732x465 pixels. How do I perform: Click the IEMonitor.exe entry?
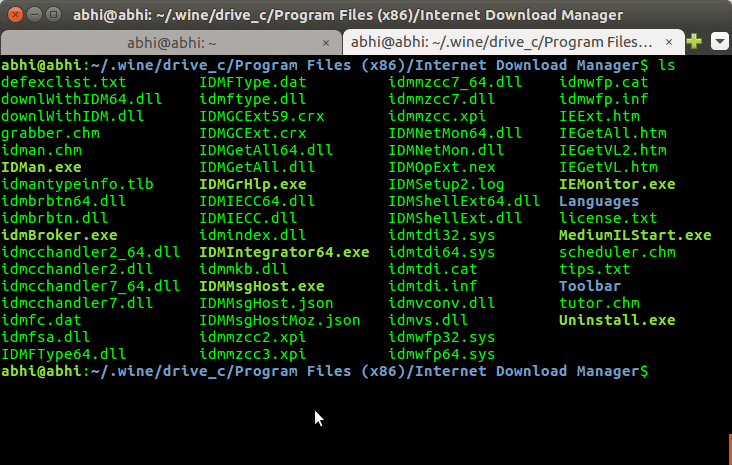[x=618, y=184]
